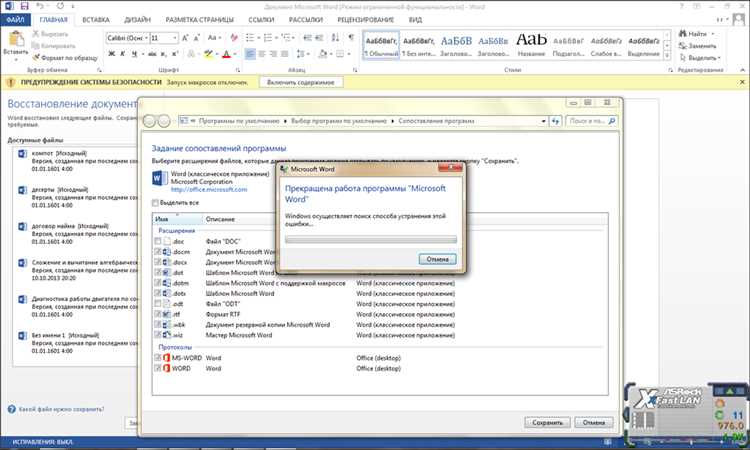Uncheck the MS-WORD protocol checkbox
Screen dimensions: 750x450
click(x=158, y=358)
